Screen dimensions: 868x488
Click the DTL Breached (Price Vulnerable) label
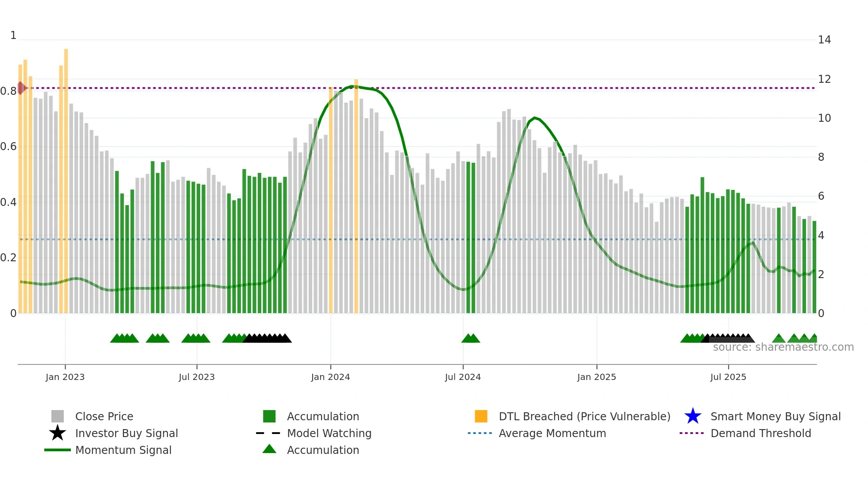(584, 416)
